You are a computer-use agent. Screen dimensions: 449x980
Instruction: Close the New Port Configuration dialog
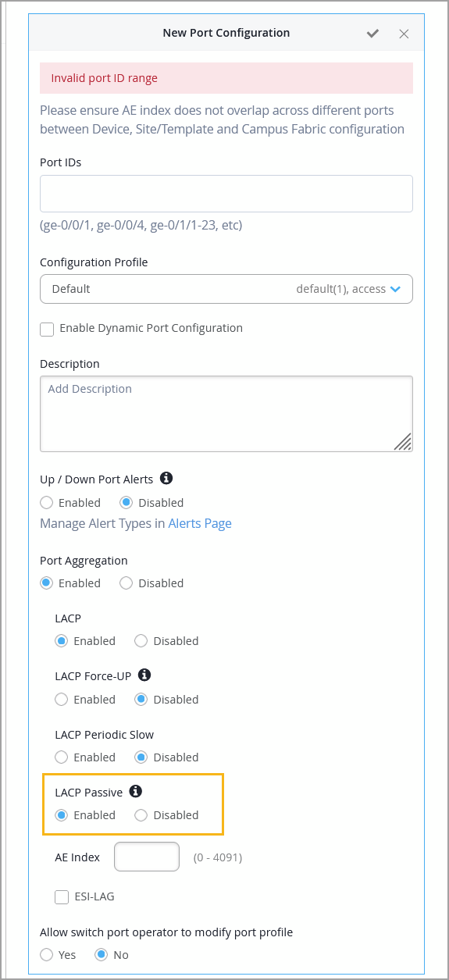[404, 34]
